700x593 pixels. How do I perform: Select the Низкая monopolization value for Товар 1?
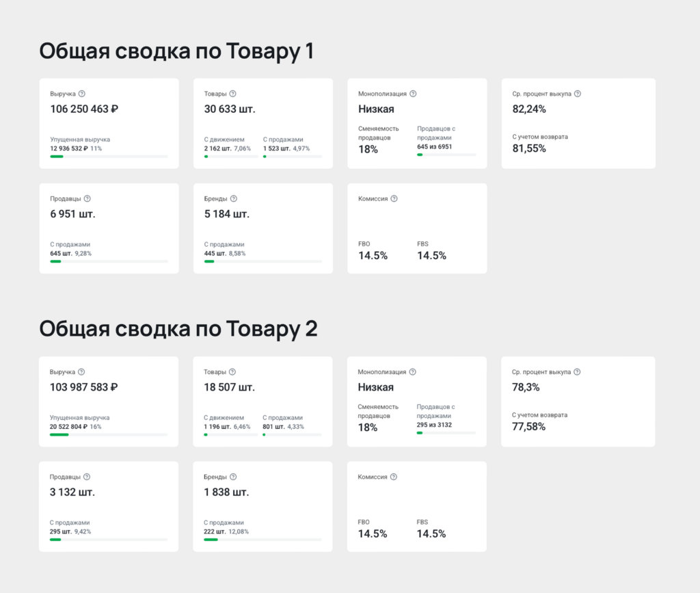(376, 108)
